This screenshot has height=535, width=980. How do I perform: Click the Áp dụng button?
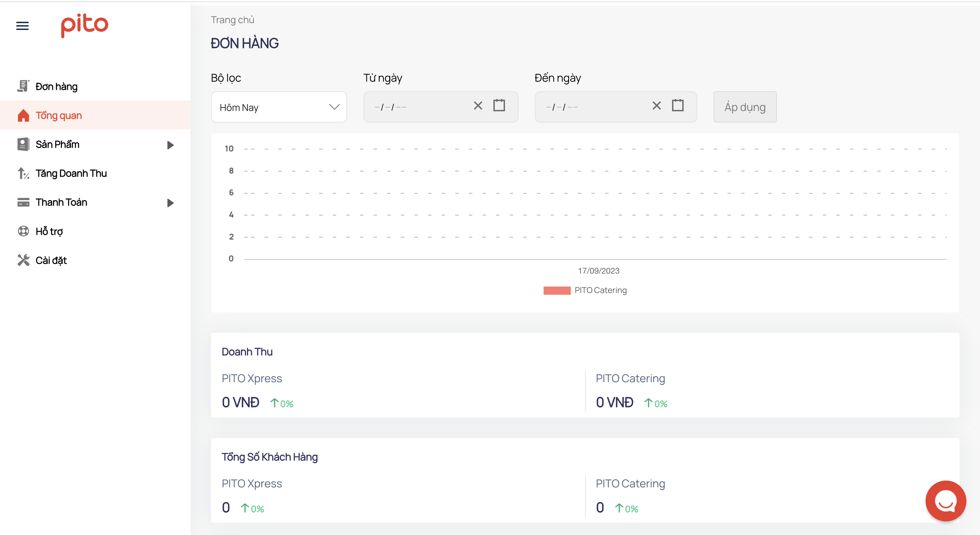tap(745, 107)
